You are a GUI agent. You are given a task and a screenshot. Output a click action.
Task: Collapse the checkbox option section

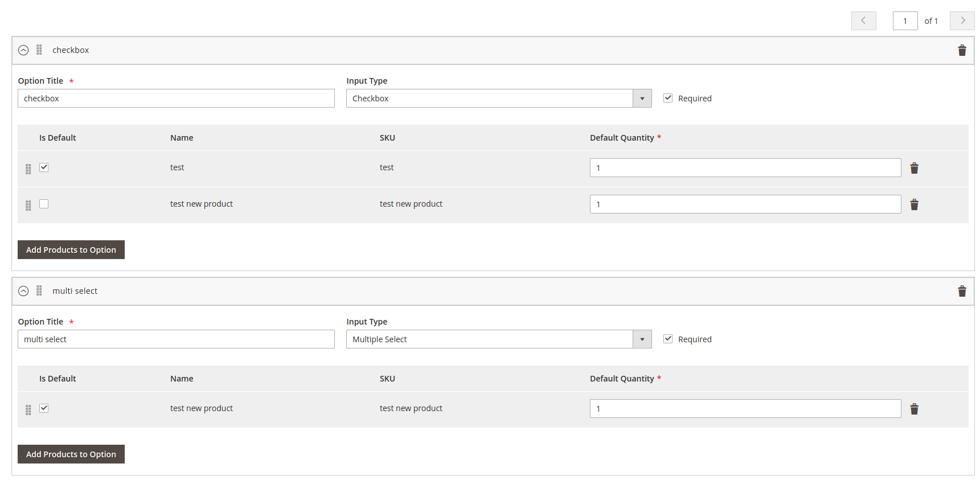(x=23, y=50)
